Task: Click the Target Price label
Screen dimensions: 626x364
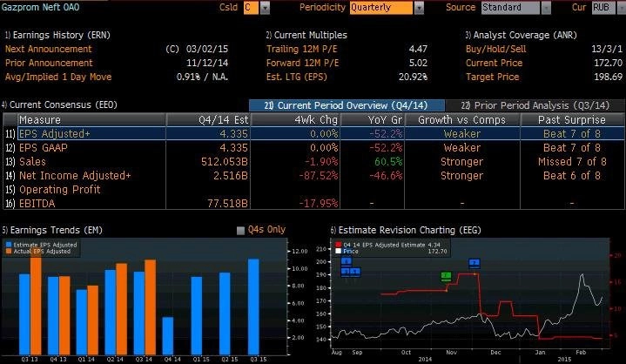Action: [492, 77]
